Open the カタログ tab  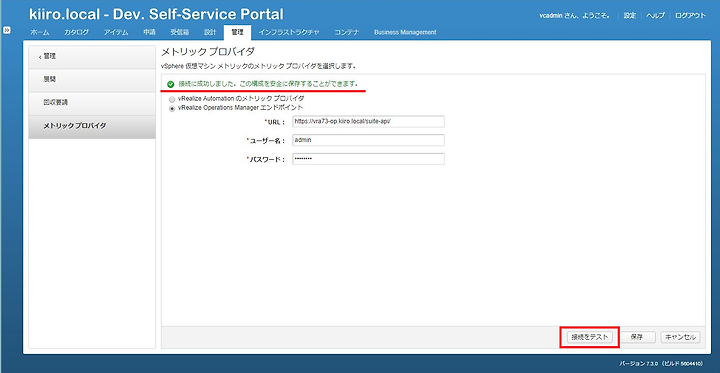77,32
